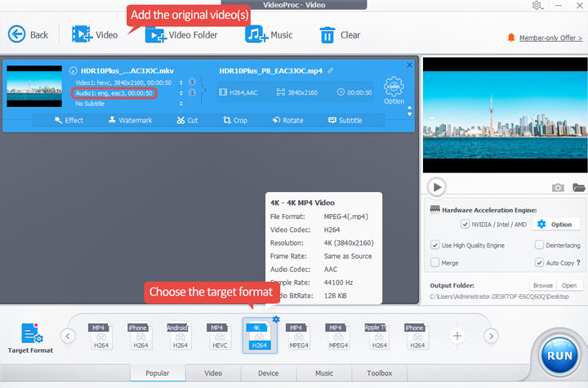Open the Subtitle tool
Viewport: 588px width, 388px height.
345,120
